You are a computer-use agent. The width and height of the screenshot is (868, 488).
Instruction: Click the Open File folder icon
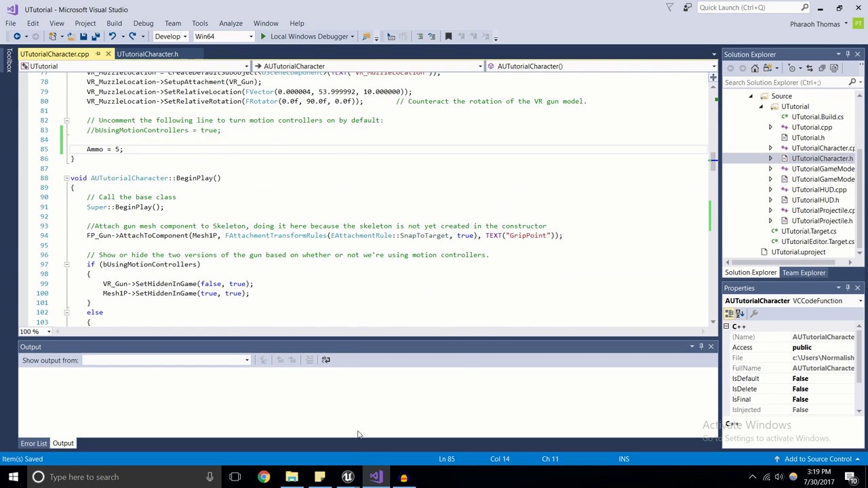pos(71,37)
